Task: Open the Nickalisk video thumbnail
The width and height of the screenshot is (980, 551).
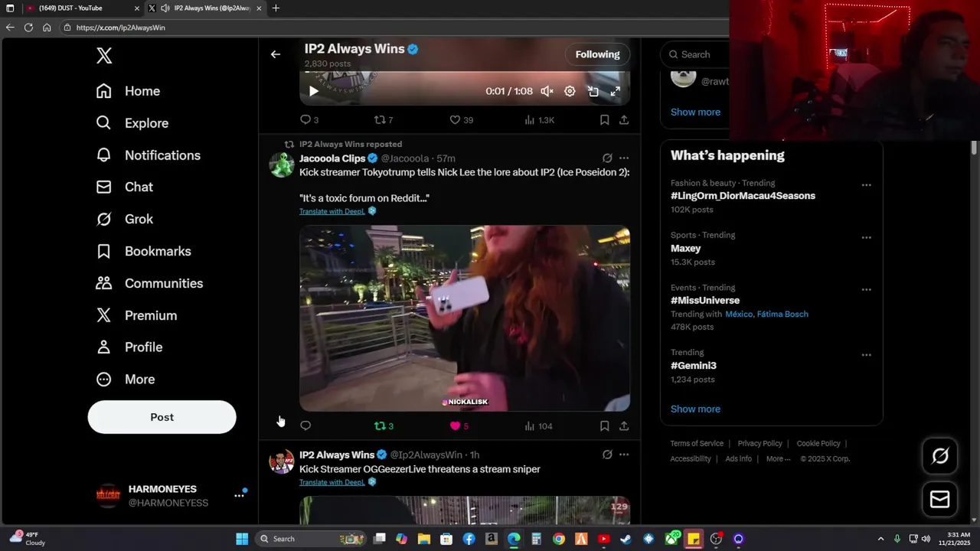Action: tap(465, 318)
